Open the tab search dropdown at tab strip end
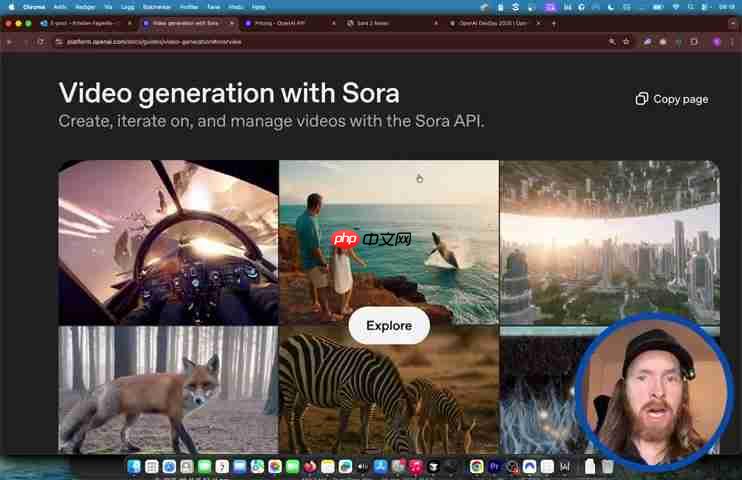The width and height of the screenshot is (742, 480). [x=733, y=23]
